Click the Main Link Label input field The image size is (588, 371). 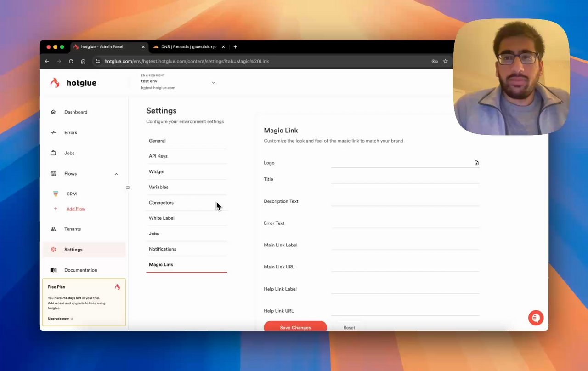pyautogui.click(x=405, y=245)
